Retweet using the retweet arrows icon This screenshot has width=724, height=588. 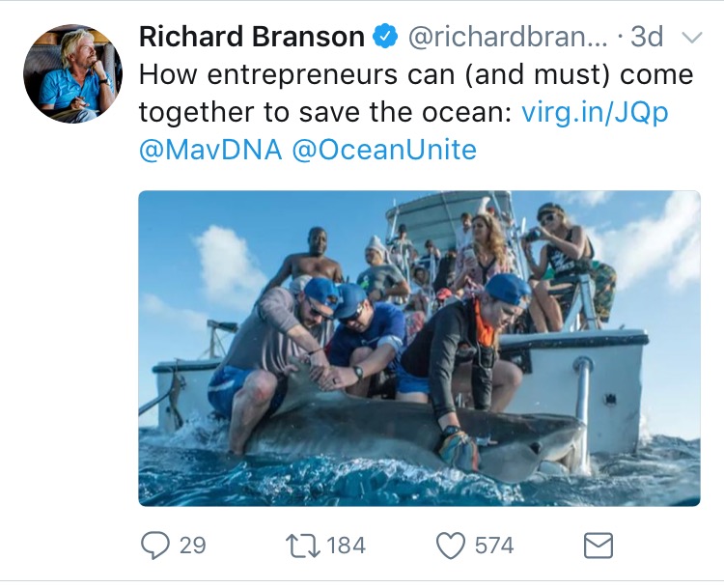tap(303, 546)
